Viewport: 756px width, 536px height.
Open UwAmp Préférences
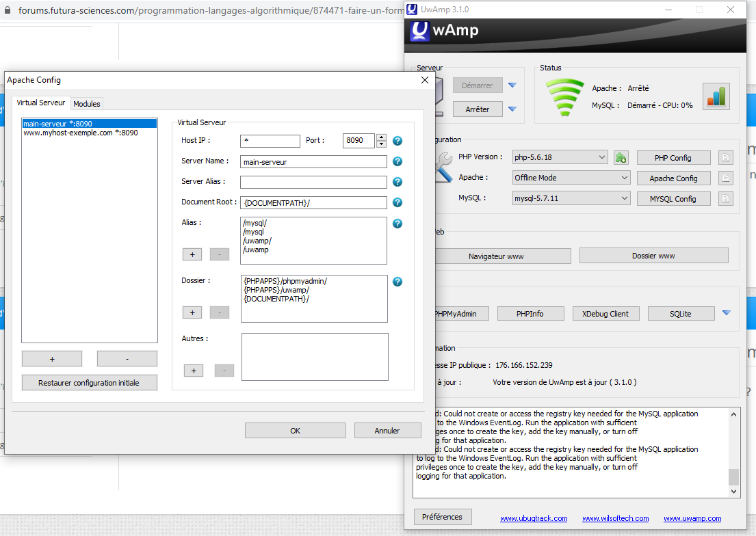coord(443,517)
